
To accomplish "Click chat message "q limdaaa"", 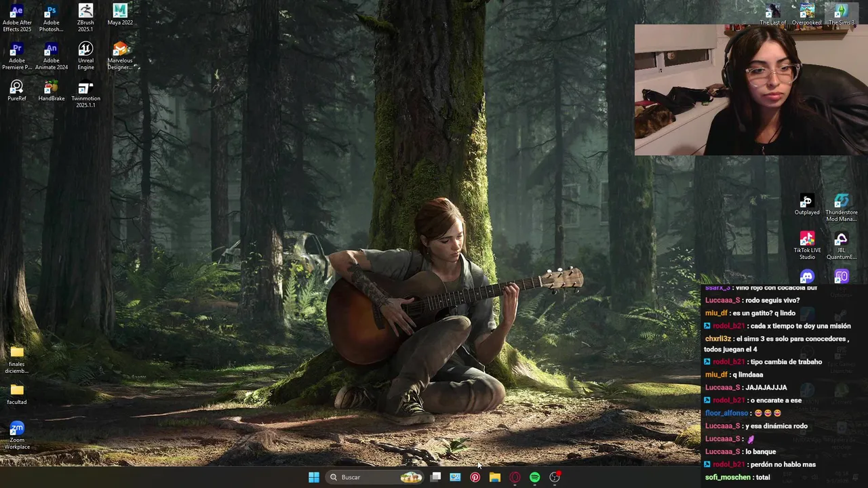I will 748,375.
